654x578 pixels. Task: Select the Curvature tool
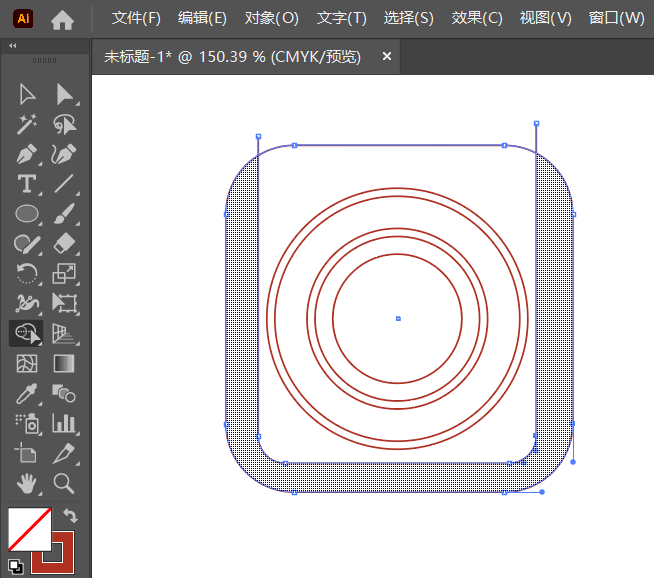click(64, 154)
